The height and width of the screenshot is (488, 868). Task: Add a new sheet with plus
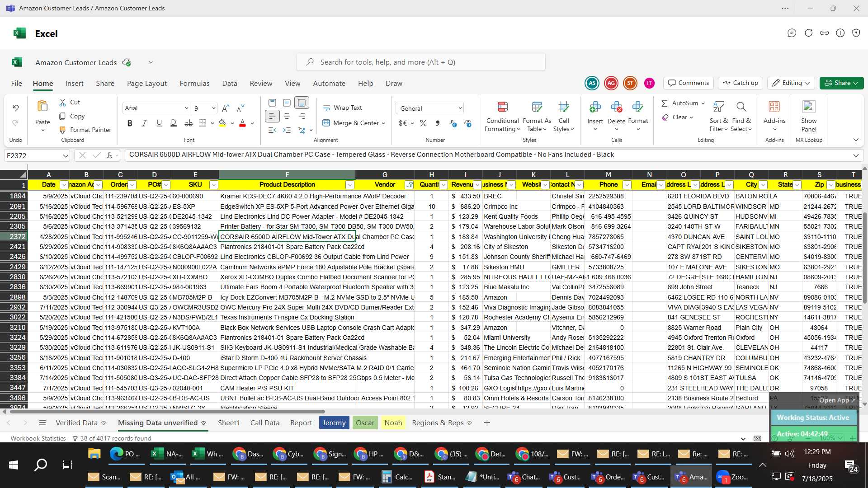point(487,422)
